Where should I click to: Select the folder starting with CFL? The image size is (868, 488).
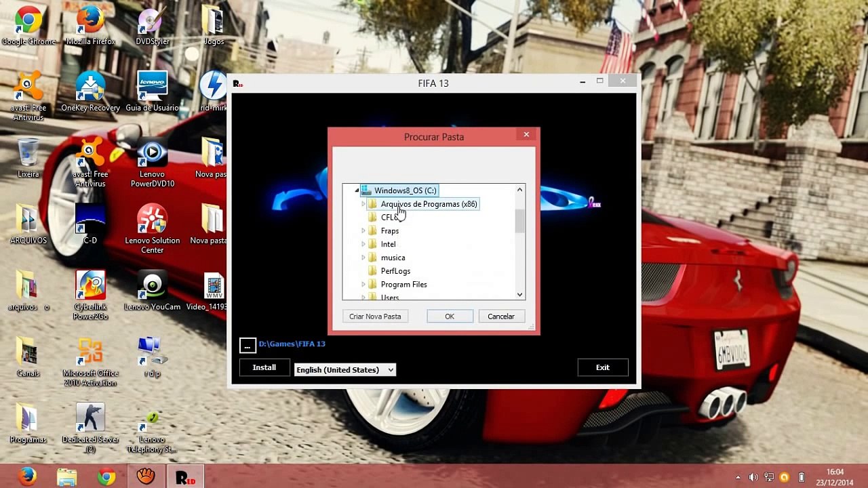[389, 218]
